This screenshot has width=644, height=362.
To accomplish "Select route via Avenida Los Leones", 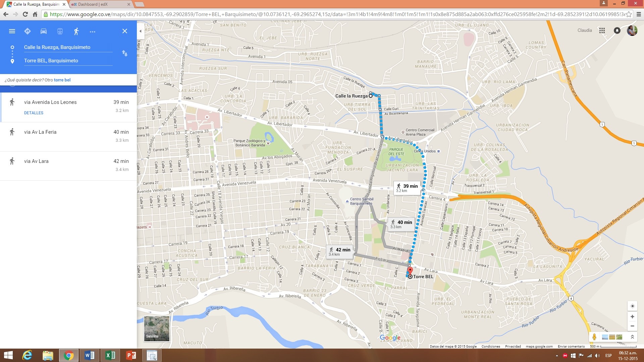I will pyautogui.click(x=68, y=107).
